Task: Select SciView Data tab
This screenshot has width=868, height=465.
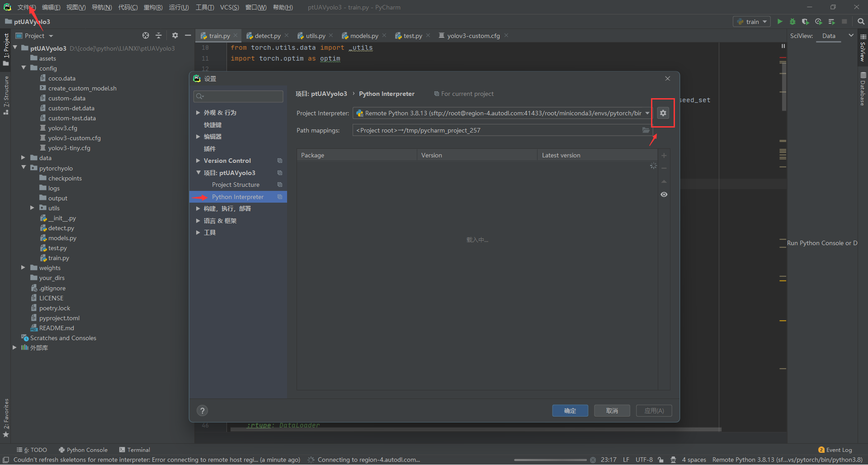Action: tap(829, 35)
